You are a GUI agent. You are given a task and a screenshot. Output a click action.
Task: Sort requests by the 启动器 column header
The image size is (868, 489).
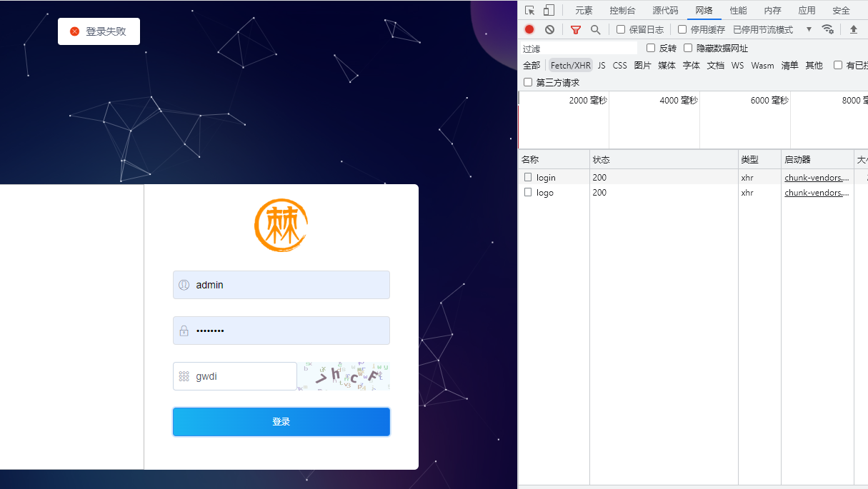(817, 159)
